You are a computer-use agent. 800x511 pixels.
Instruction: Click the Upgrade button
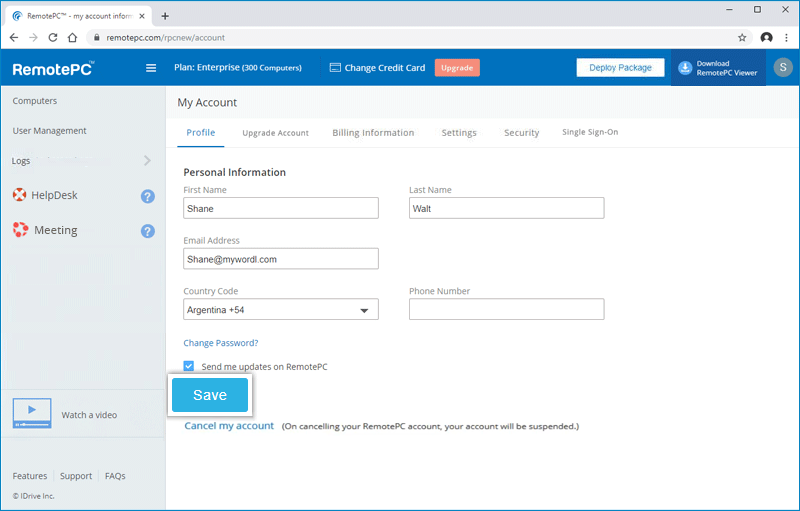pos(457,68)
